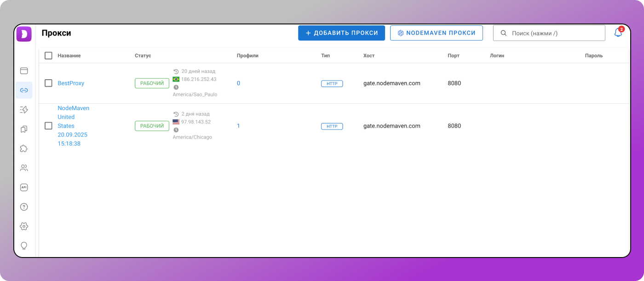Toggle the select-all checkbox in the table header
644x281 pixels.
(48, 56)
